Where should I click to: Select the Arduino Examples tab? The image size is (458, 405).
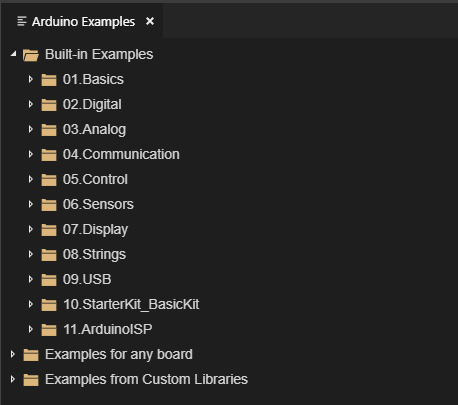[x=83, y=22]
